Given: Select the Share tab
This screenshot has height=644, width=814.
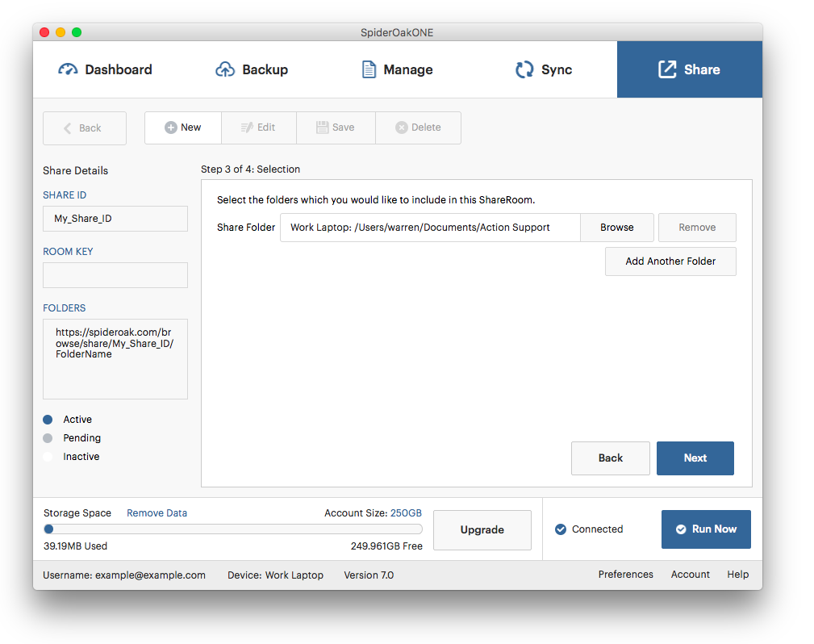Looking at the screenshot, I should click(690, 69).
